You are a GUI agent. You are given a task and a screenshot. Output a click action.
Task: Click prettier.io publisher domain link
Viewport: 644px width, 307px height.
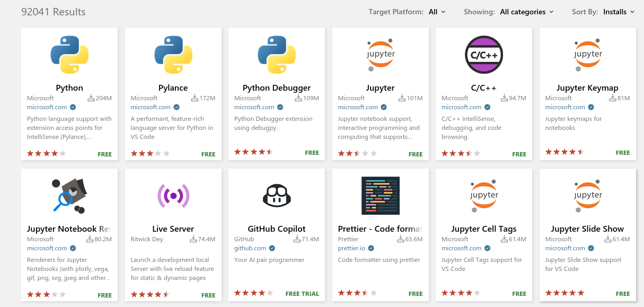tap(352, 248)
